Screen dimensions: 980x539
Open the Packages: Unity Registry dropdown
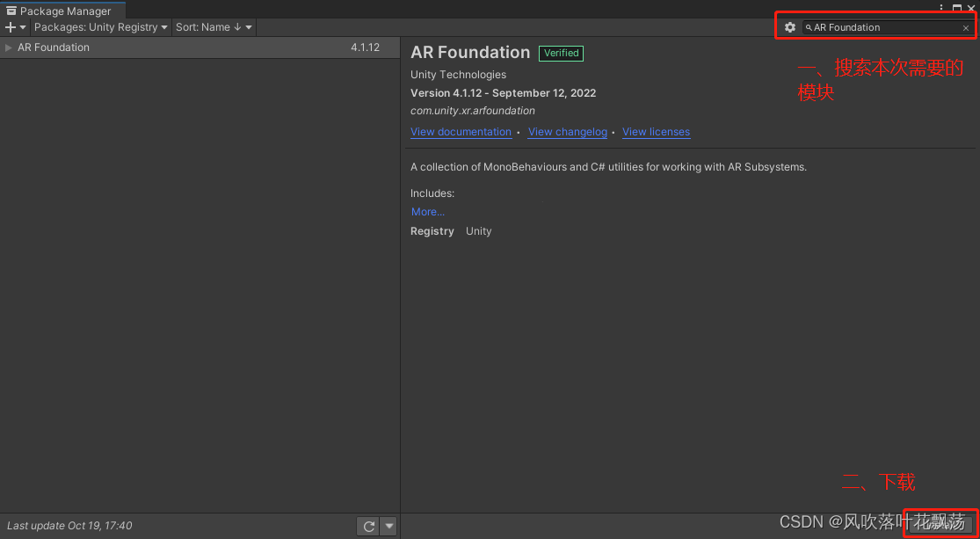point(99,27)
